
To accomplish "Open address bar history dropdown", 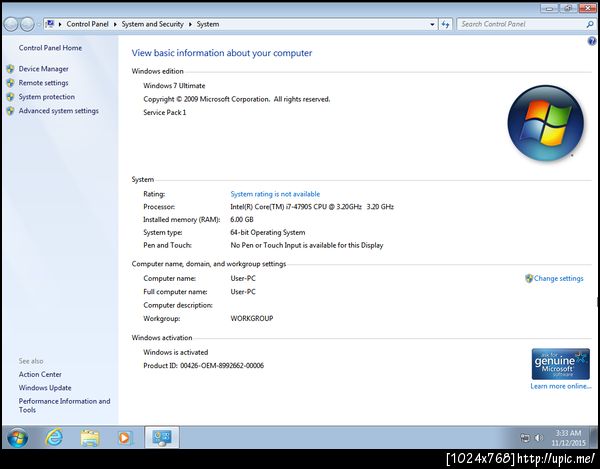I will pos(432,24).
